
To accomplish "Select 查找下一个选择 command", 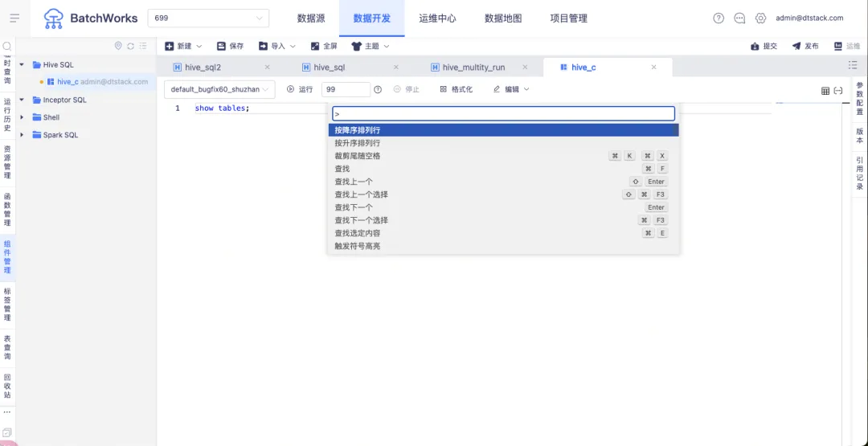I will coord(503,220).
